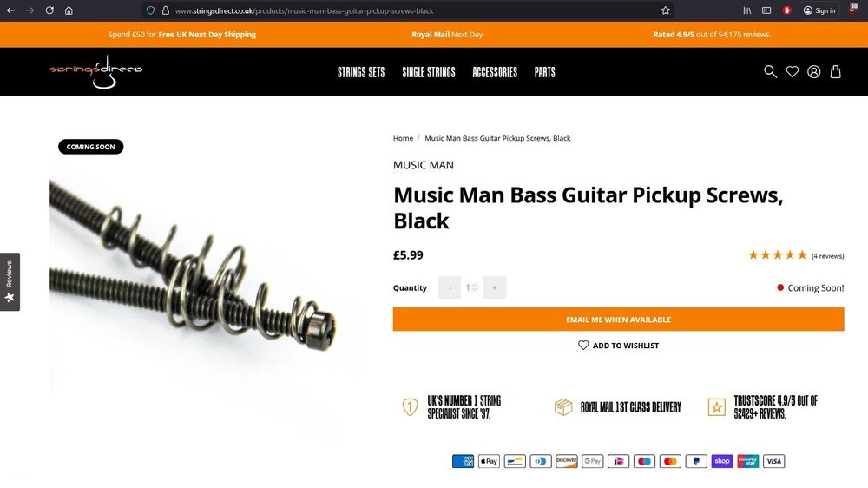
Task: View the 4 reviews star rating
Action: pos(795,255)
